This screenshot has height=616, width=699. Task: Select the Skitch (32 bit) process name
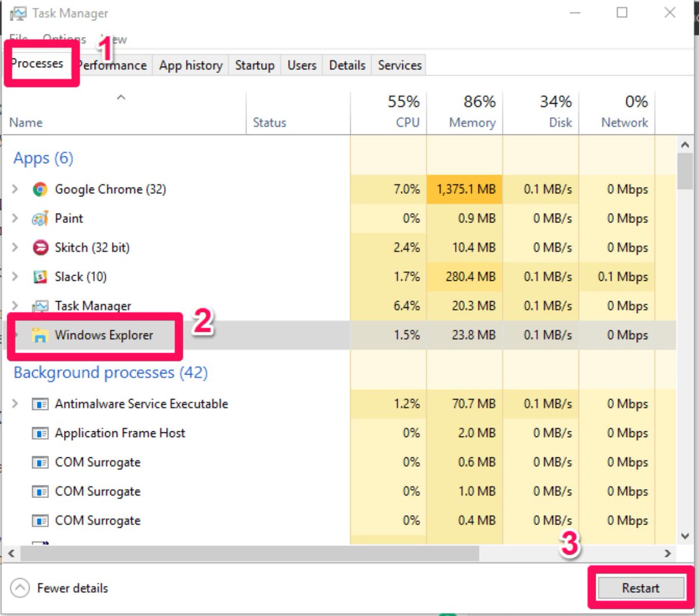point(92,247)
